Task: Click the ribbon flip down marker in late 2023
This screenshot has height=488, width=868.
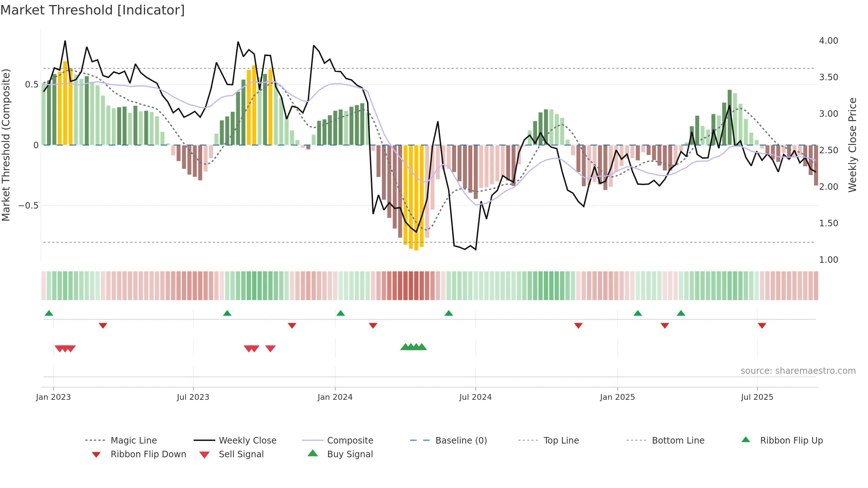Action: 292,326
